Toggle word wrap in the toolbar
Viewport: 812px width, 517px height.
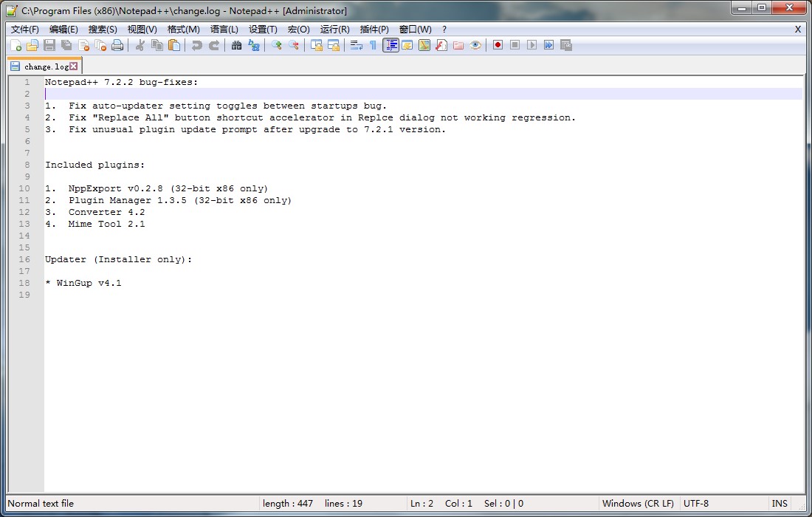coord(354,45)
